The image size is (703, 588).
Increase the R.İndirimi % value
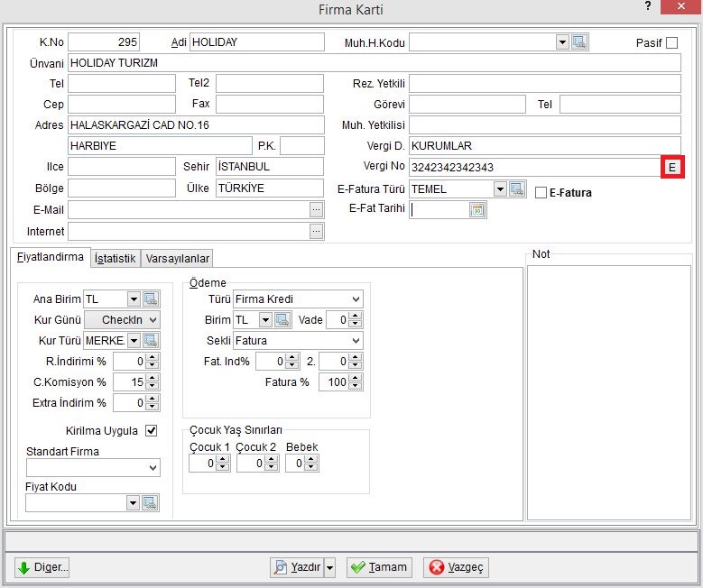153,358
